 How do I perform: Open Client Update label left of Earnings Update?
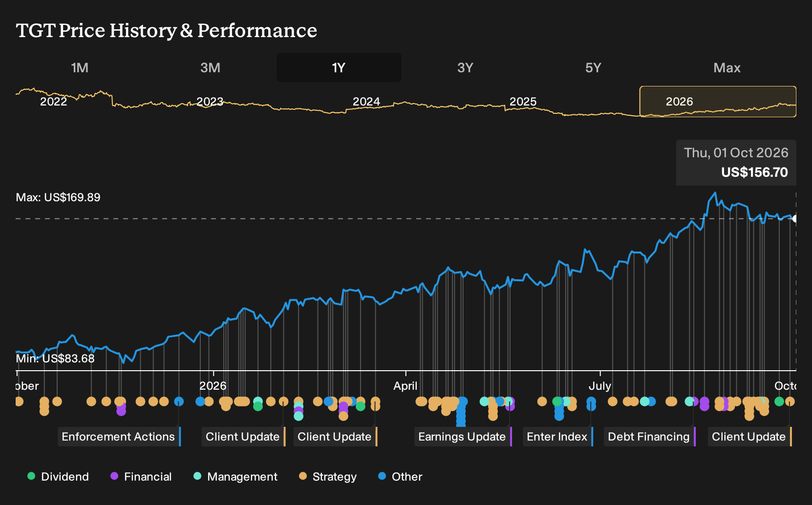(x=335, y=437)
